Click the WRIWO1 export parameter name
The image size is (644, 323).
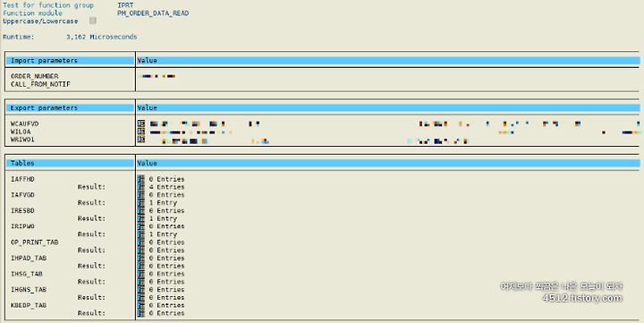22,140
